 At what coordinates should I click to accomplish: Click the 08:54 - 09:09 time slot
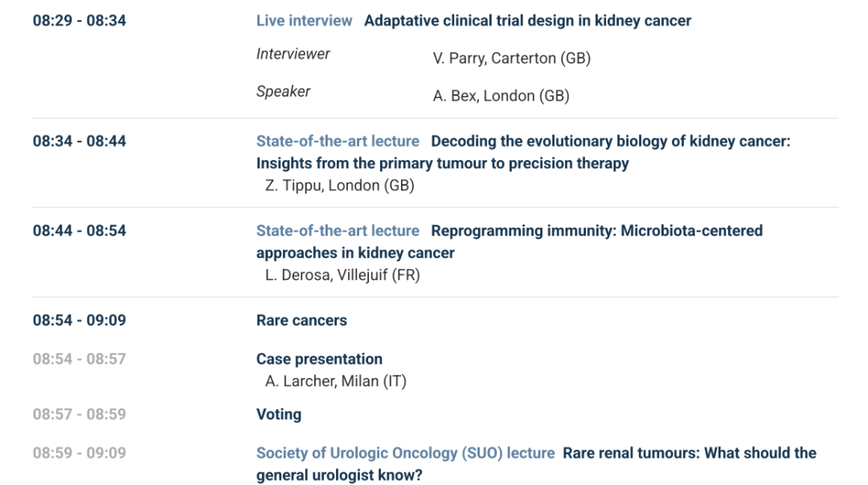point(80,320)
